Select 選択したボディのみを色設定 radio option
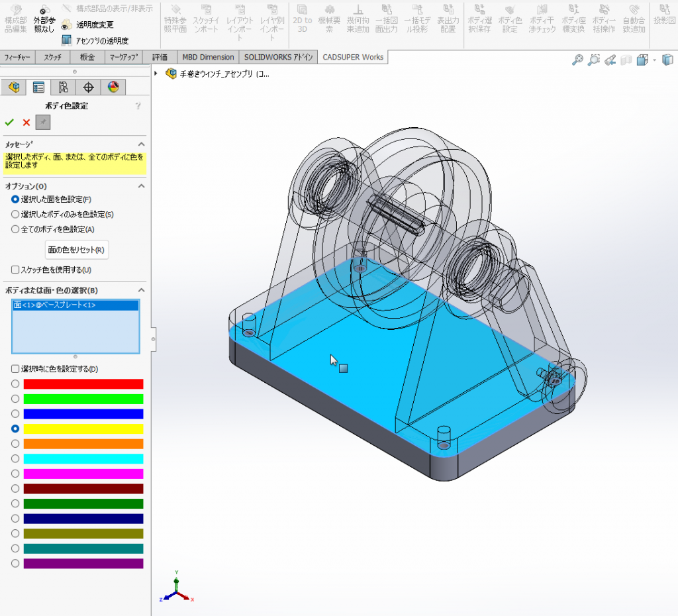 click(x=15, y=215)
